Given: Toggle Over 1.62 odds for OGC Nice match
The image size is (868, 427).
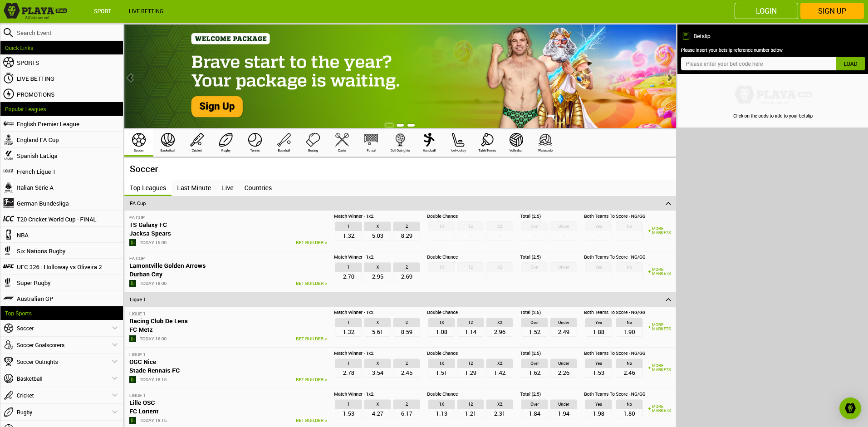Looking at the screenshot, I should (x=535, y=373).
